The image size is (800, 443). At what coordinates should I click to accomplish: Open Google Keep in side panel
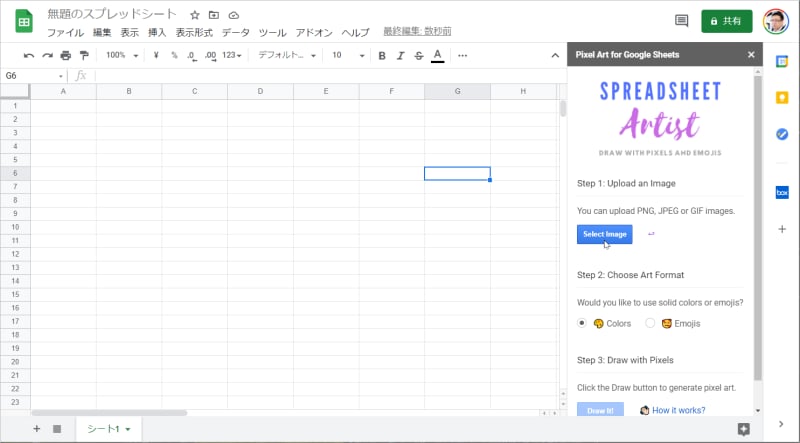[x=782, y=97]
